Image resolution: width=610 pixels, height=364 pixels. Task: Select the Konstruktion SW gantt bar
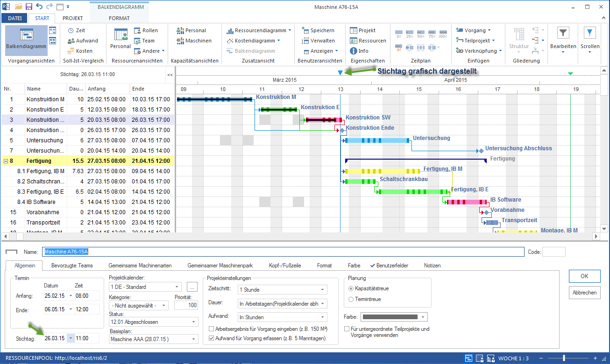click(x=324, y=120)
